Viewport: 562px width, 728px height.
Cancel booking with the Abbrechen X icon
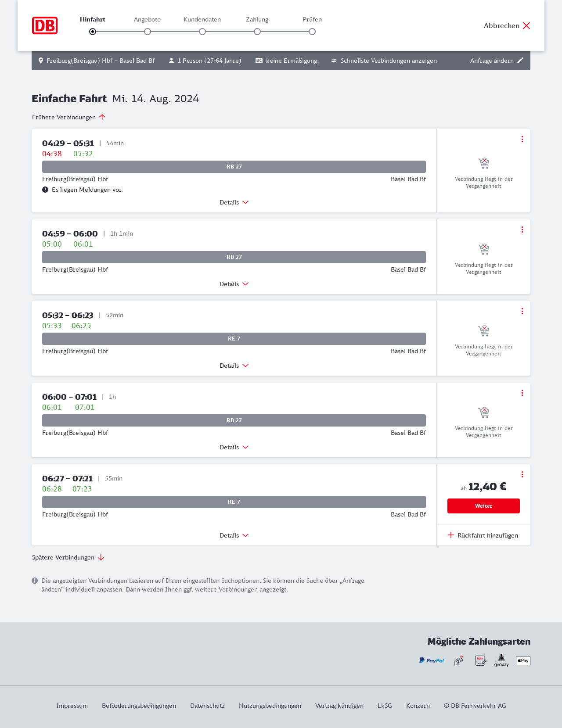click(x=526, y=25)
